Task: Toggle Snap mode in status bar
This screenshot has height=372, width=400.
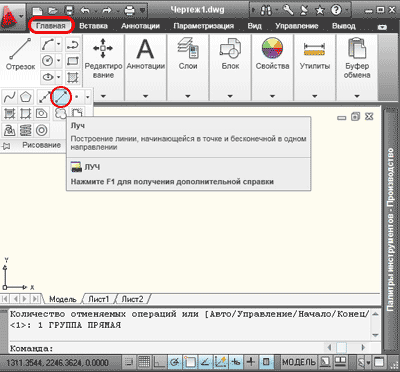Action: [x=129, y=362]
